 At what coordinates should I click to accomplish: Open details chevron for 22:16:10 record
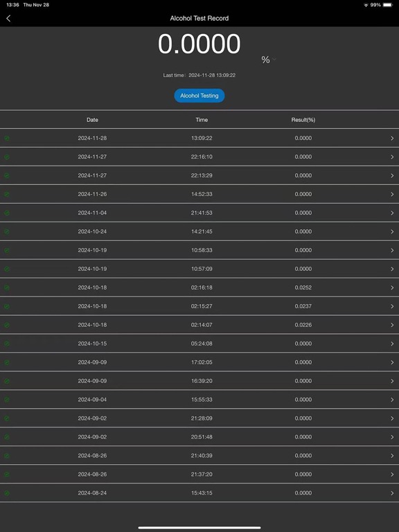392,157
